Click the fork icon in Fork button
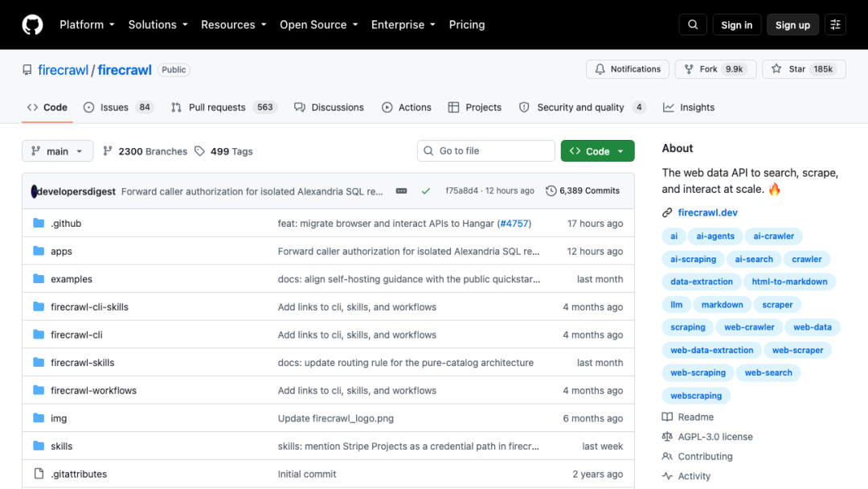868x489 pixels. (689, 69)
